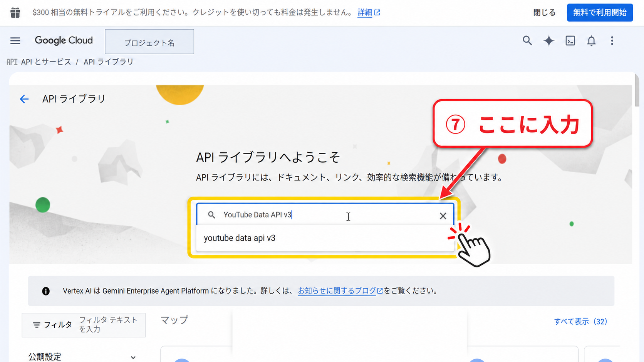
Task: Select the youtube data api v3 suggestion
Action: coord(325,238)
